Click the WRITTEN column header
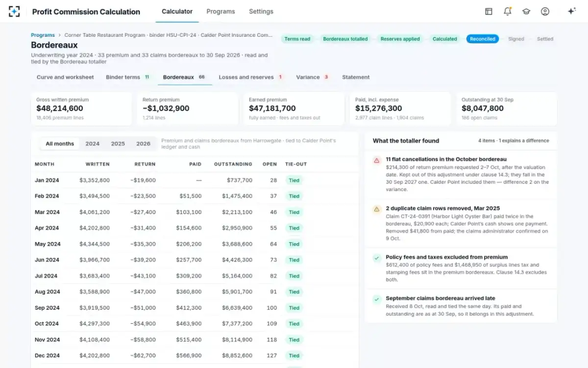 click(x=98, y=164)
